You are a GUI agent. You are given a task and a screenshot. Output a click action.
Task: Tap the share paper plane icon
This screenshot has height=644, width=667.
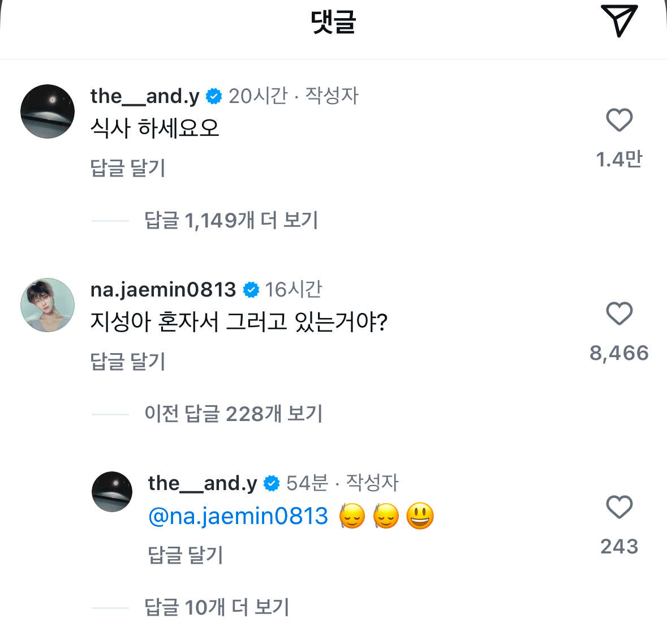click(x=619, y=21)
